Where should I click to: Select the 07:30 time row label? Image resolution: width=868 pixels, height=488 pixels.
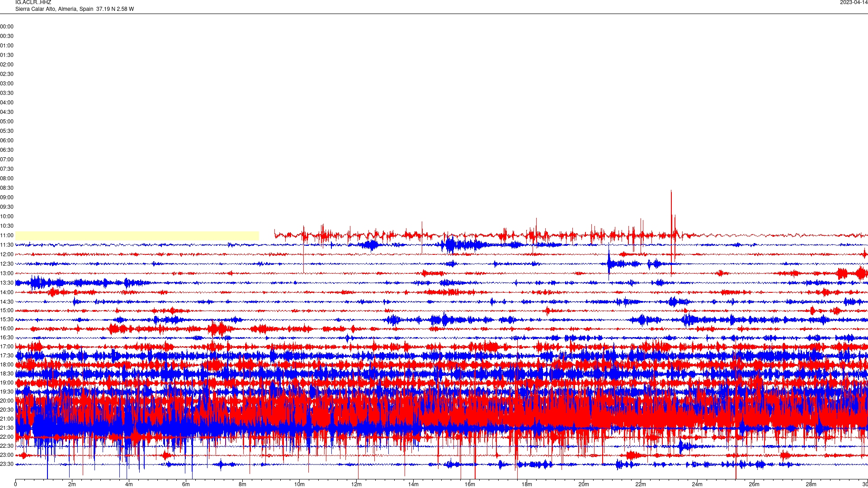[x=7, y=169]
